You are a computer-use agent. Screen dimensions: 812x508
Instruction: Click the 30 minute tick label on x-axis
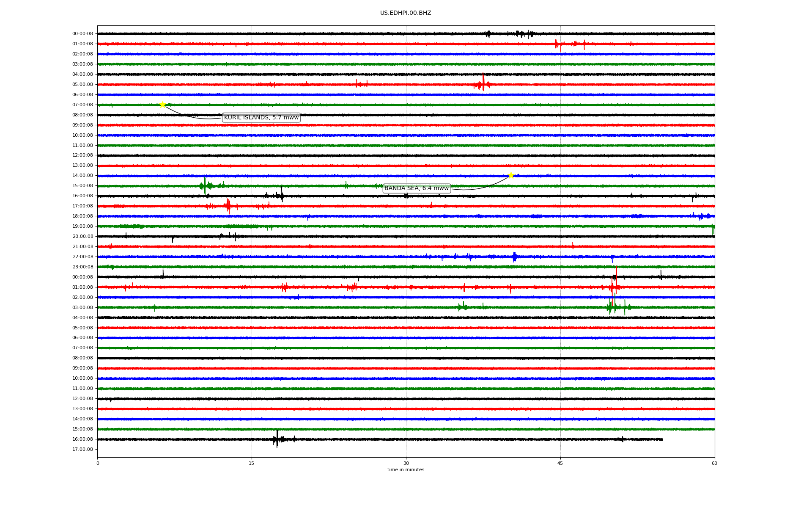(x=406, y=463)
